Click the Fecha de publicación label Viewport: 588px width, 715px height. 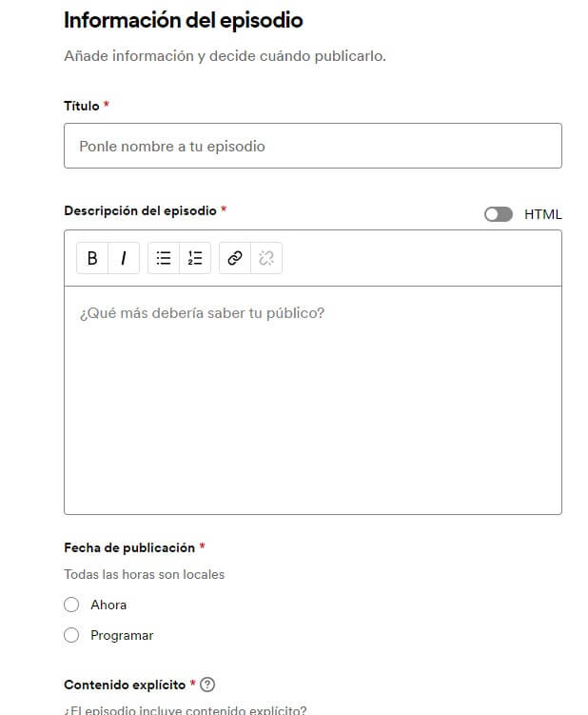pos(129,547)
